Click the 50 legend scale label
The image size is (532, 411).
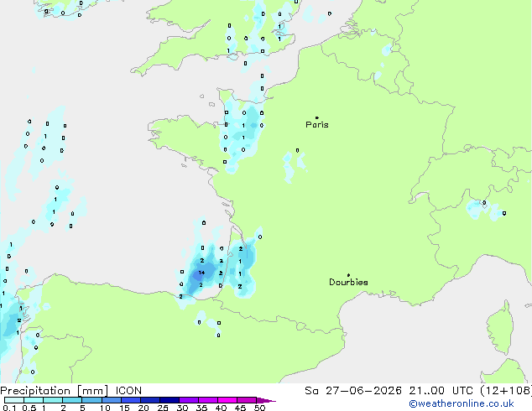[x=259, y=408]
